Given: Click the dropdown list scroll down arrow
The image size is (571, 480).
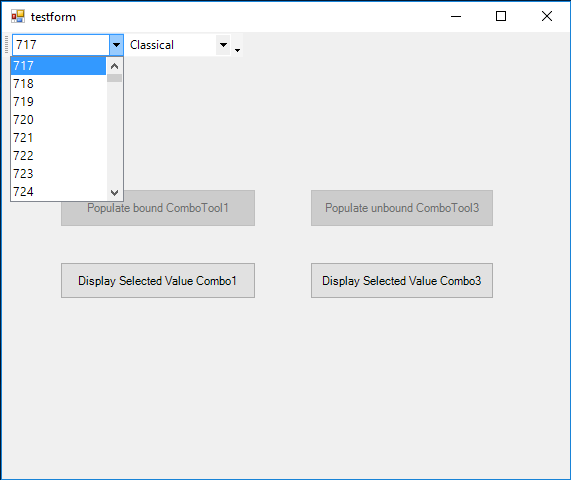Looking at the screenshot, I should [x=114, y=192].
